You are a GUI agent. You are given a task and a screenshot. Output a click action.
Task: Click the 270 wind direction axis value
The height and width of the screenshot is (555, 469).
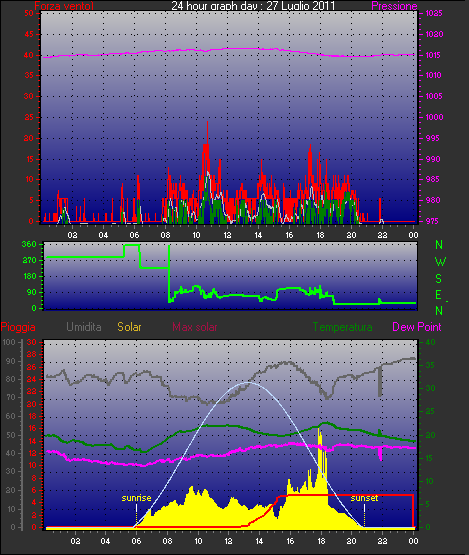click(29, 261)
